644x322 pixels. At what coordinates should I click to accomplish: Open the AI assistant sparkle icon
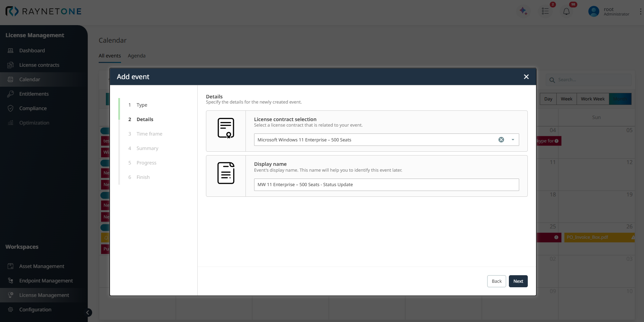pyautogui.click(x=523, y=11)
